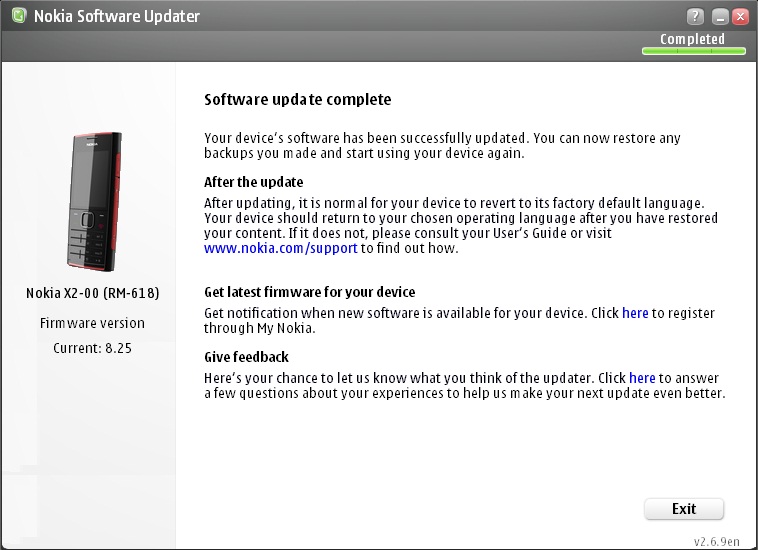
Task: Click the Exit button
Action: pyautogui.click(x=684, y=509)
